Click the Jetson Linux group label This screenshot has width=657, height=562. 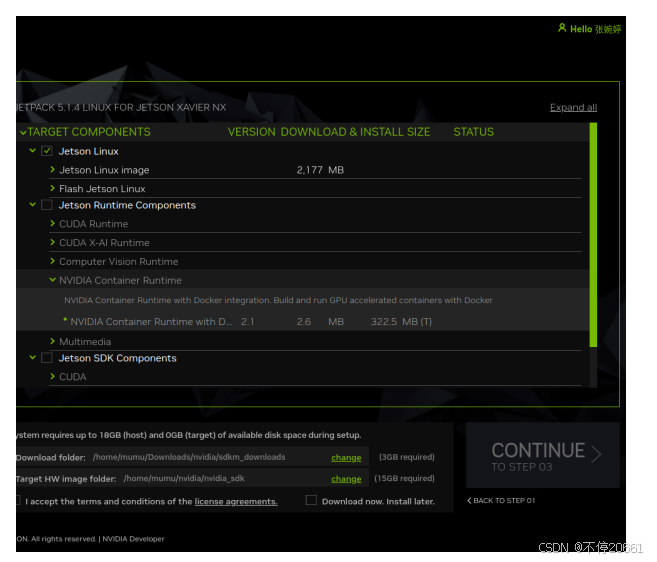click(88, 151)
